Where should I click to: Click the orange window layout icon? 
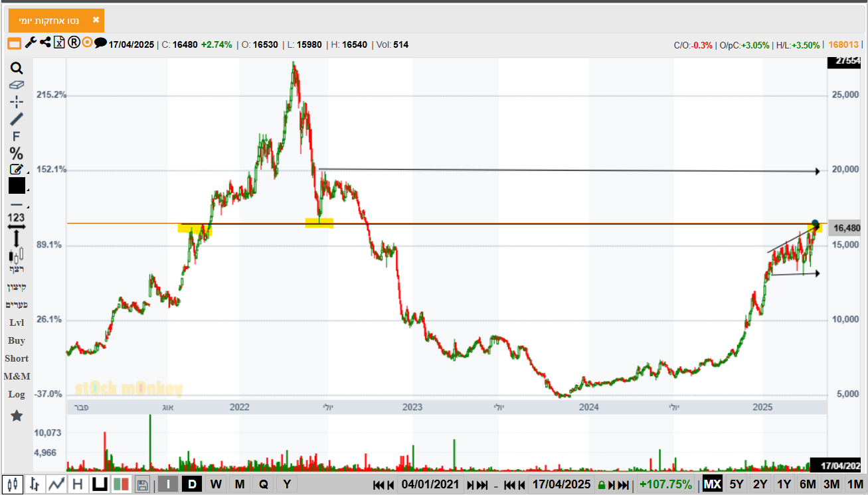15,44
